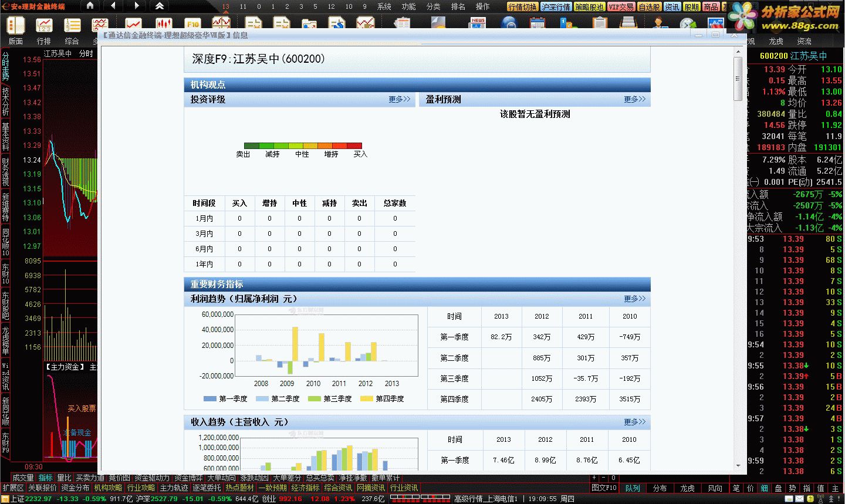Click the info window scrollbar thumb
This screenshot has height=504, width=845.
pos(738,79)
